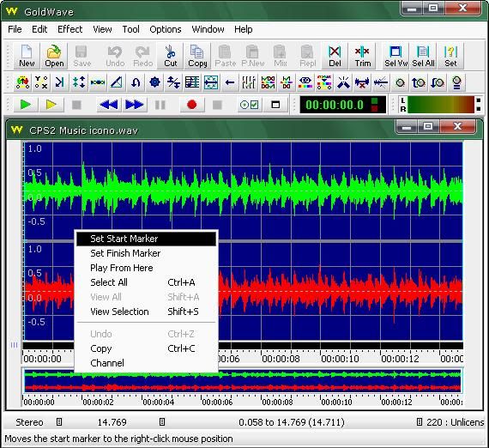
Task: Click the triangle ramp effect icon
Action: [x=117, y=82]
